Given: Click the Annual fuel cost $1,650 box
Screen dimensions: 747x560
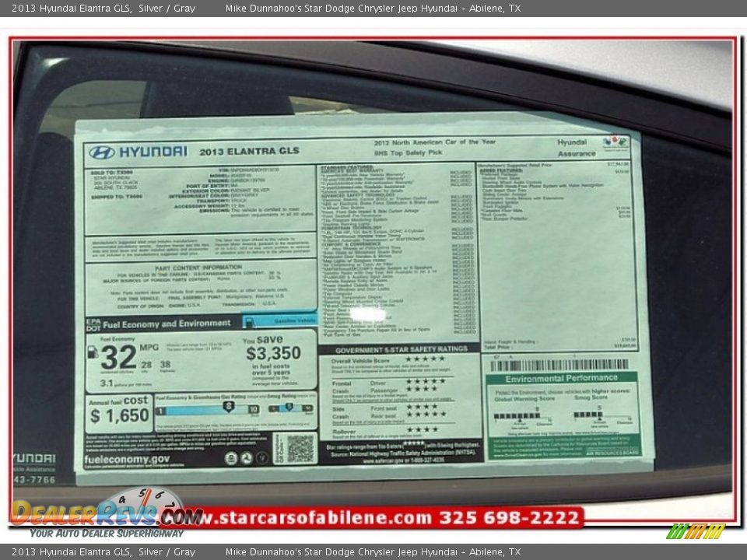Looking at the screenshot, I should [x=119, y=412].
